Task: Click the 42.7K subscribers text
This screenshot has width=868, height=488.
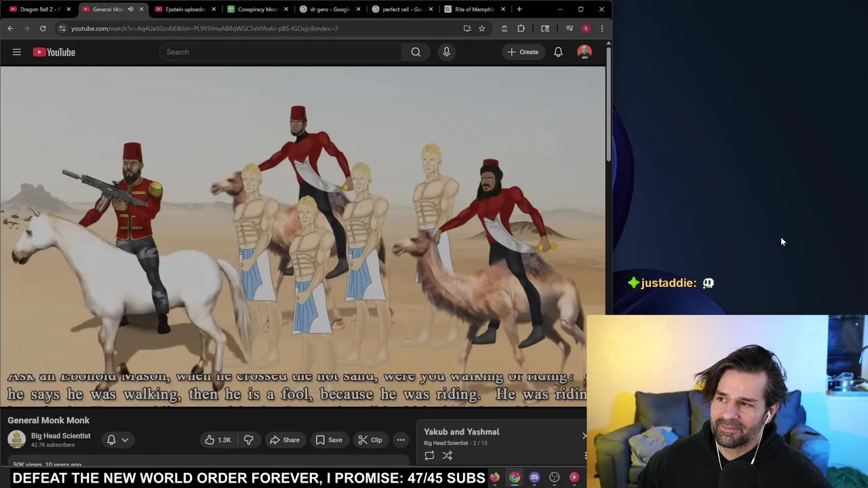Action: (53, 445)
